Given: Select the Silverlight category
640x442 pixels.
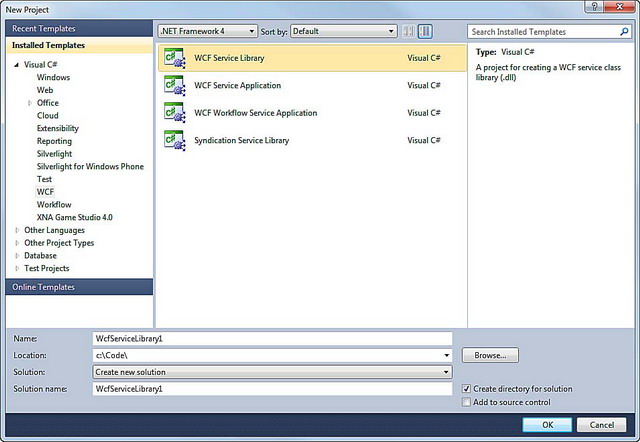Looking at the screenshot, I should [54, 153].
